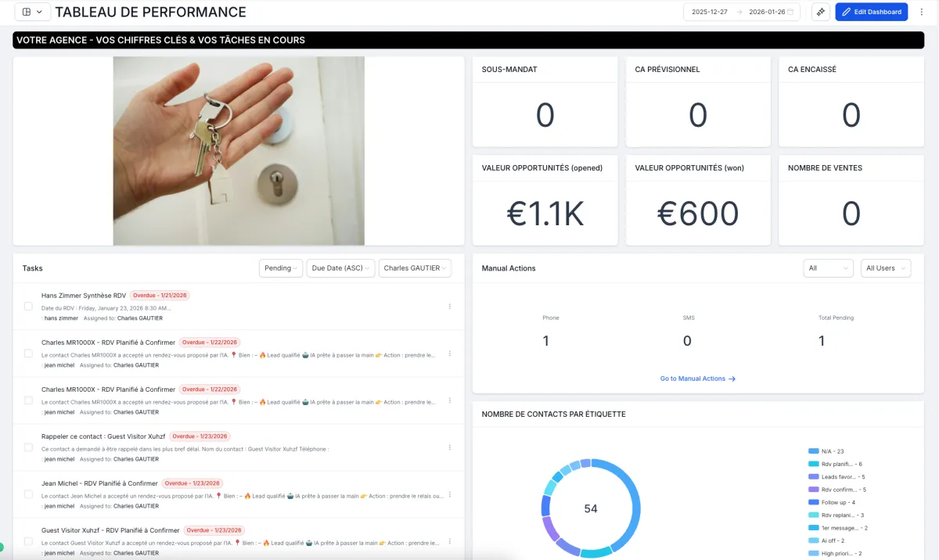Screen dimensions: 939x560
Task: Click the 'Overdue - 1/21/2026' badge
Action: click(x=160, y=296)
